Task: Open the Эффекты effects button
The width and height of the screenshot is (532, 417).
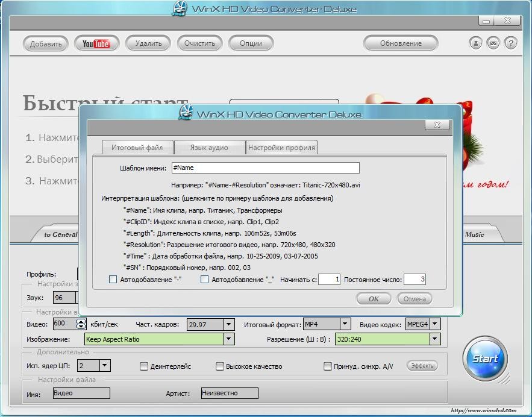Action: pyautogui.click(x=422, y=365)
